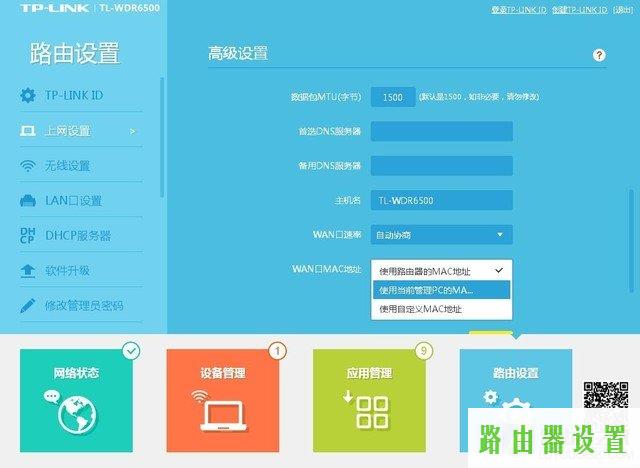Open the 网络状态 tile
The height and width of the screenshot is (468, 640).
click(76, 400)
